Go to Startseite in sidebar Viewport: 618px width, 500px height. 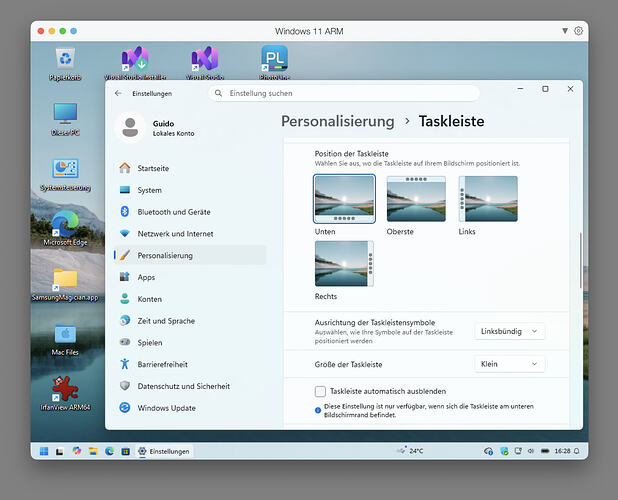[x=190, y=168]
